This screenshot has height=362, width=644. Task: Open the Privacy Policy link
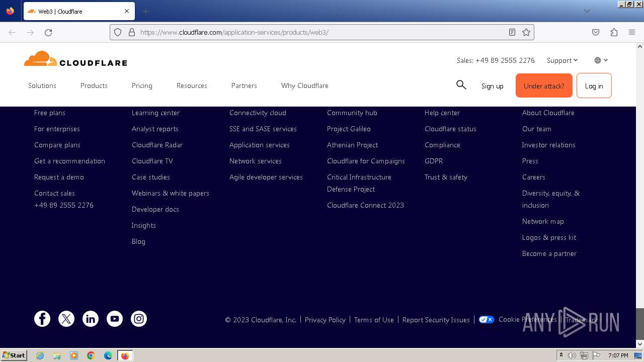tap(325, 320)
